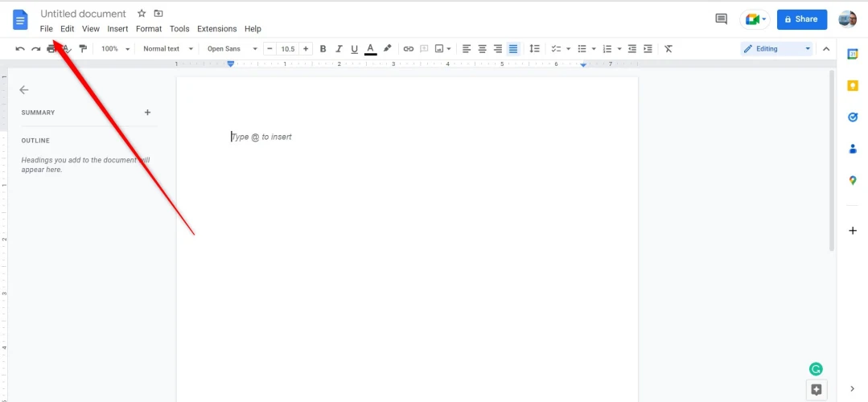Click the blue Share button

(x=801, y=19)
